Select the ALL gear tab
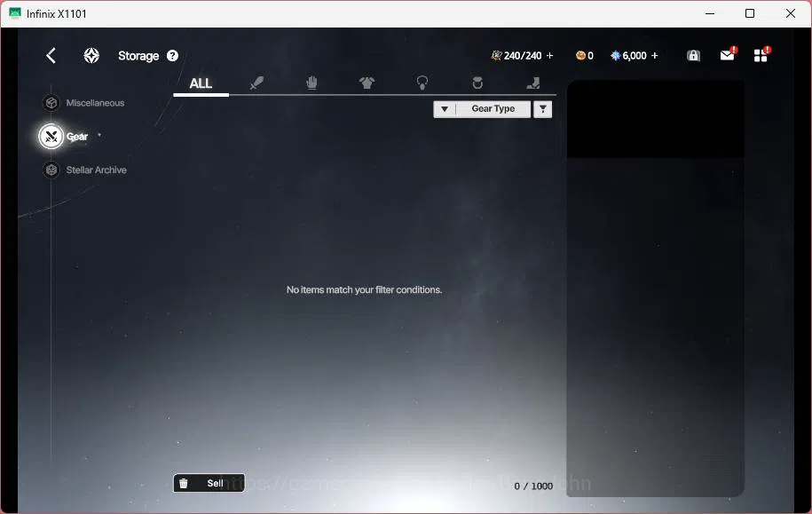Image resolution: width=812 pixels, height=514 pixels. coord(201,83)
